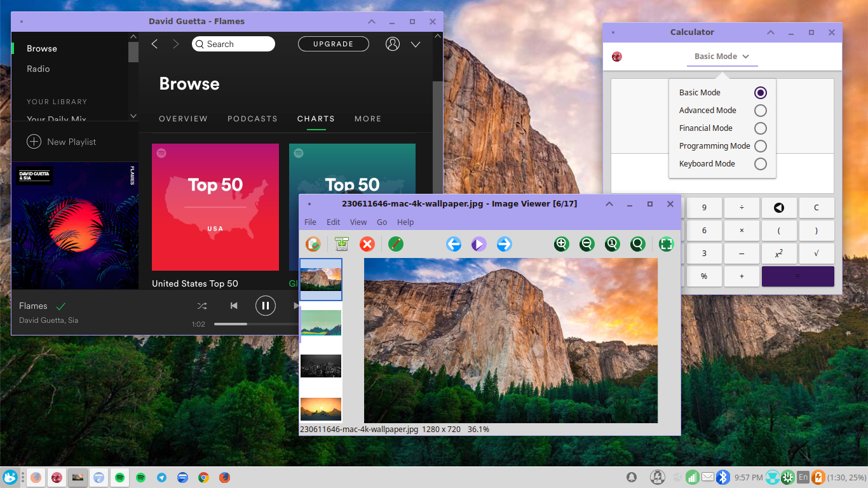Select the CHARTS tab in Spotify
Viewport: 868px width, 488px height.
(x=316, y=119)
